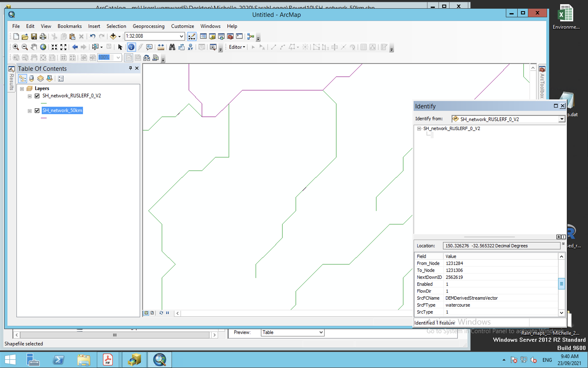Open the Preview type dropdown in ArcCatalog

tap(321, 332)
